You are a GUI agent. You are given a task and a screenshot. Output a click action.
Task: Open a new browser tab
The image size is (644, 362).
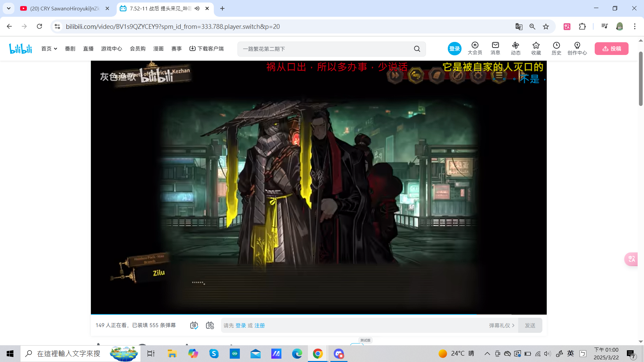click(222, 8)
